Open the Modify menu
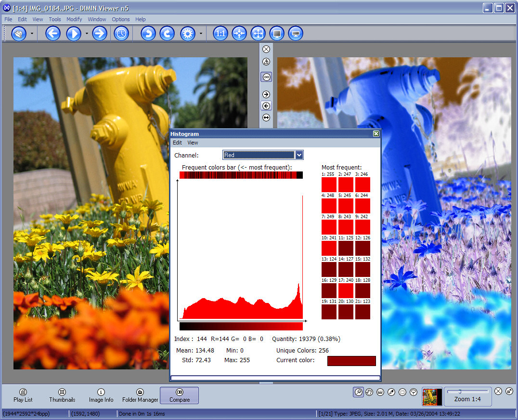The width and height of the screenshot is (518, 420). coord(74,19)
